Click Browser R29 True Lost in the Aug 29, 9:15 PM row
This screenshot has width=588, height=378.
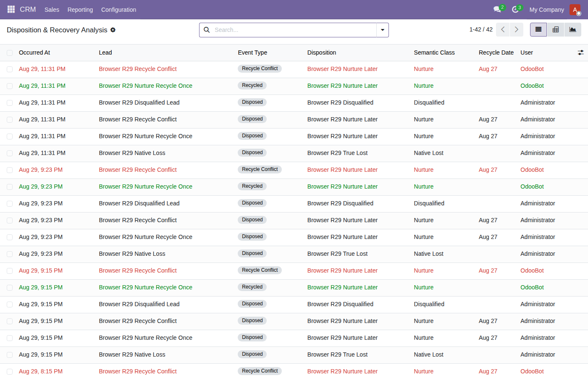point(337,354)
